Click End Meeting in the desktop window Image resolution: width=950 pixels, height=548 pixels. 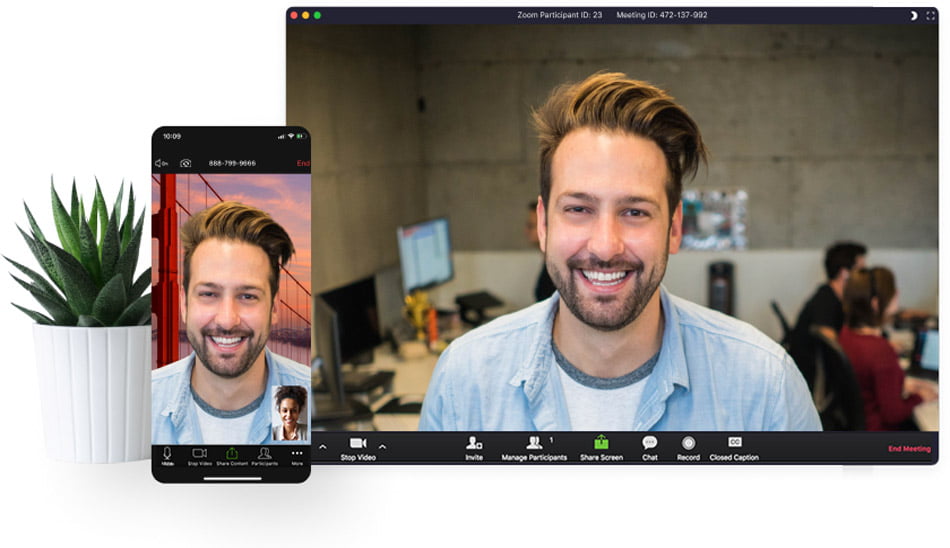tap(909, 449)
